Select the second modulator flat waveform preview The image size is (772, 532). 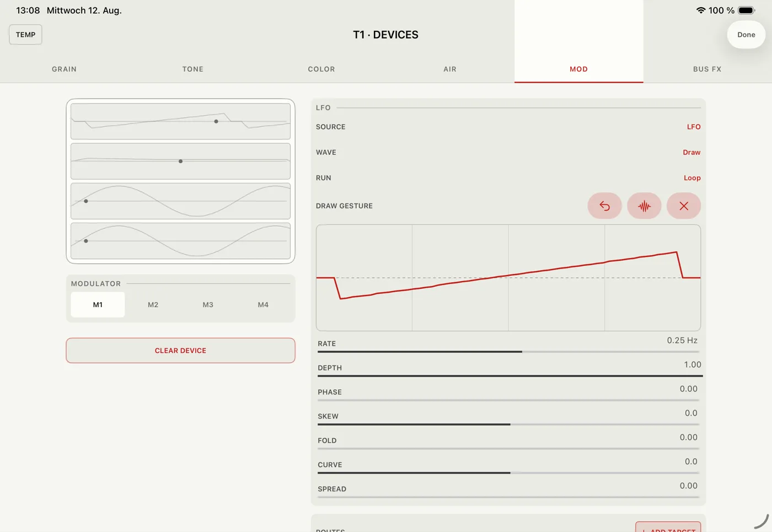point(180,161)
